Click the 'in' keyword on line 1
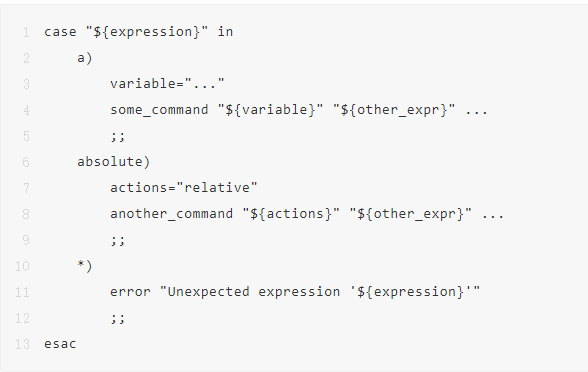Screen dimensions: 588x372 pos(225,32)
